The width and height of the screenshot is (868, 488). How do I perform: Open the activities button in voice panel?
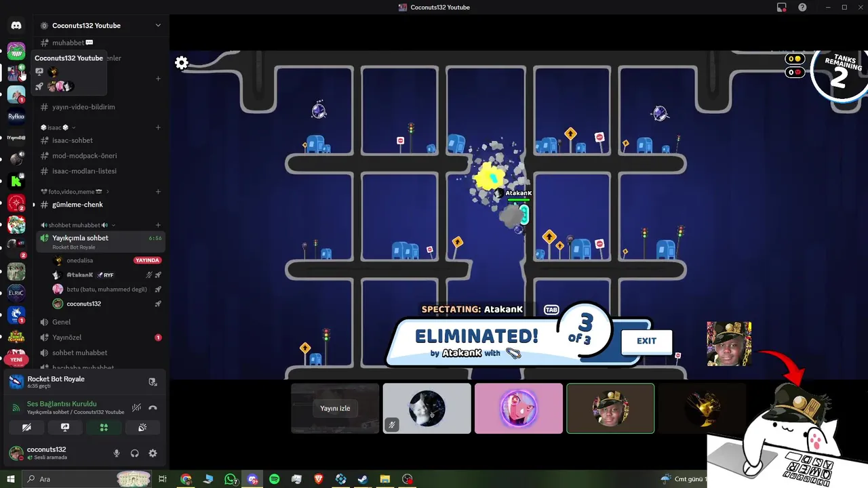click(104, 428)
